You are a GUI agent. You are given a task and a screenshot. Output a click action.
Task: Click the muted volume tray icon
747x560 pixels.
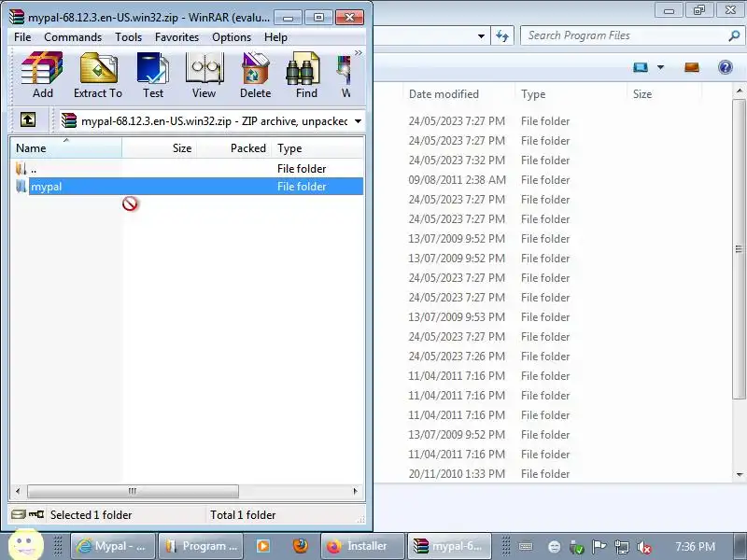(x=644, y=547)
